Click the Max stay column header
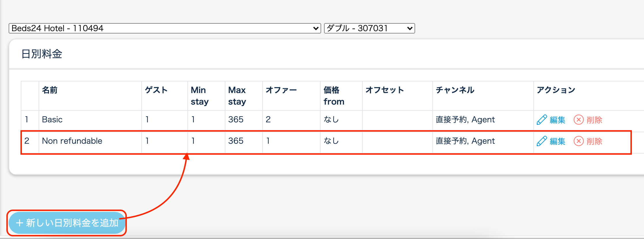The height and width of the screenshot is (239, 644). (x=237, y=96)
